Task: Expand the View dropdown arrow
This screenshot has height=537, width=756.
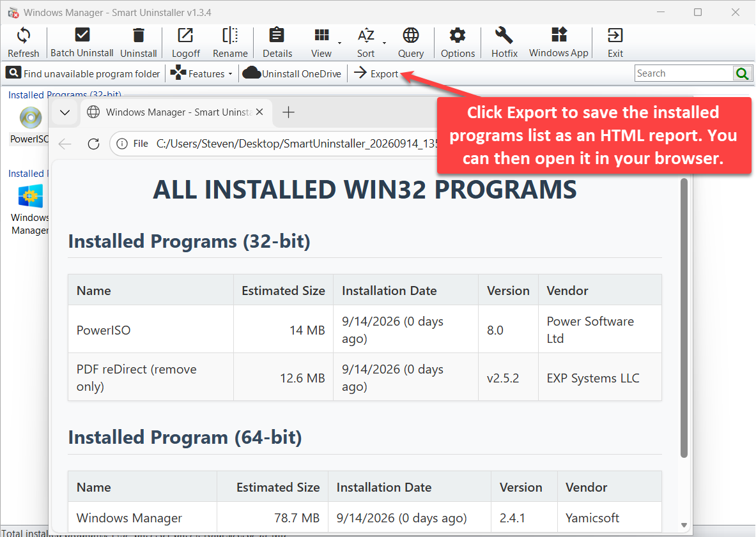Action: [x=340, y=43]
